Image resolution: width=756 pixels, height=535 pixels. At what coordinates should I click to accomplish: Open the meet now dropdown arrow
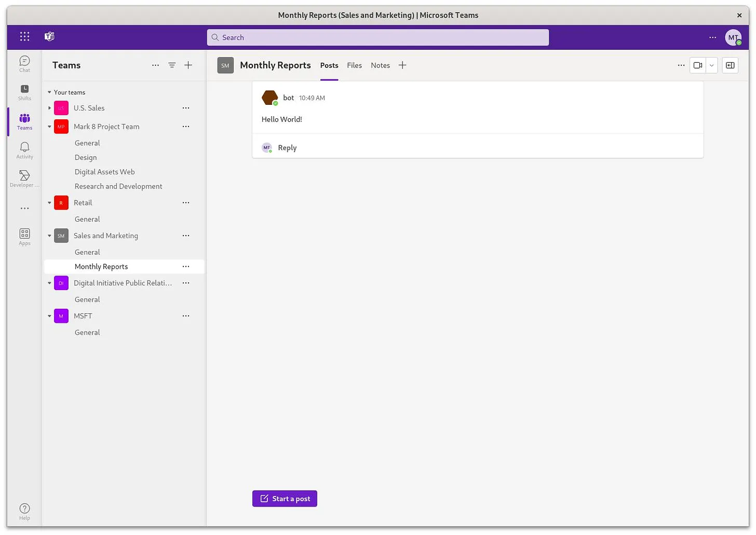pyautogui.click(x=712, y=65)
